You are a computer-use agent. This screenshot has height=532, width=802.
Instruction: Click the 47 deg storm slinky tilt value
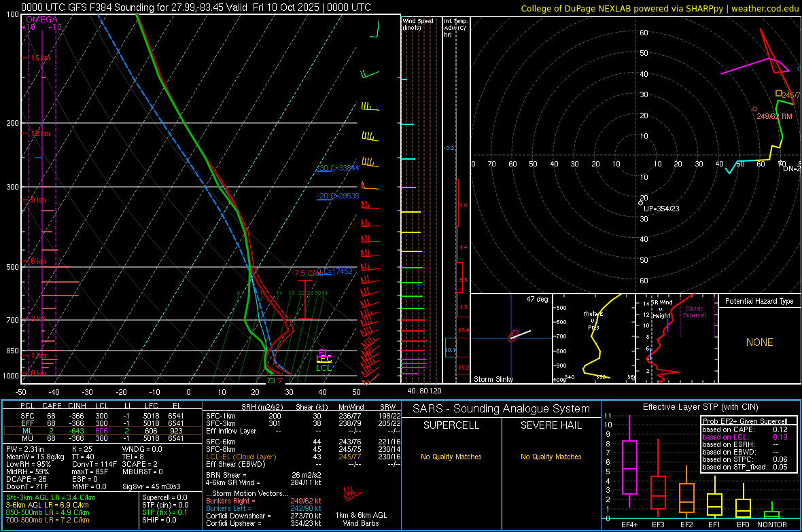537,299
